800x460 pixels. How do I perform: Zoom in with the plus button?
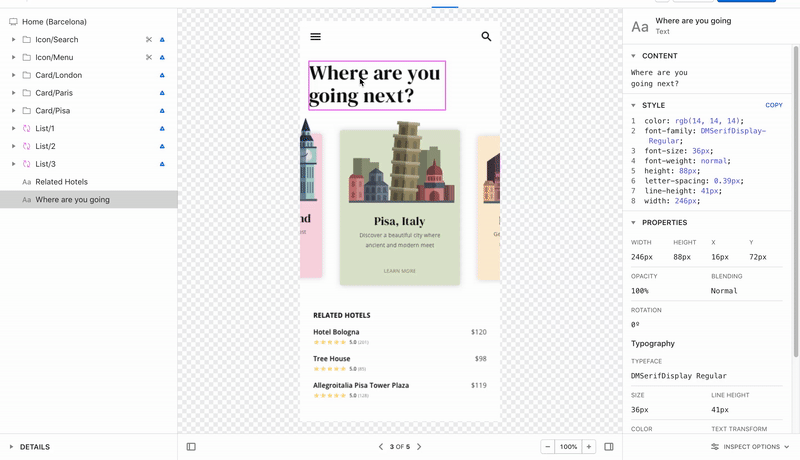coord(589,447)
